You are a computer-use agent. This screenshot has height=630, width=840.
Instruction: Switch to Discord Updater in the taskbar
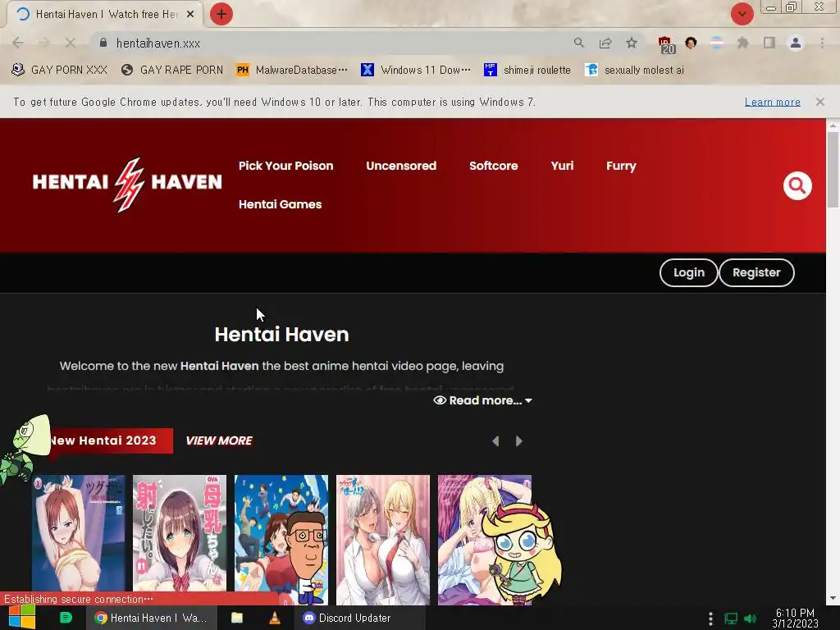(359, 618)
